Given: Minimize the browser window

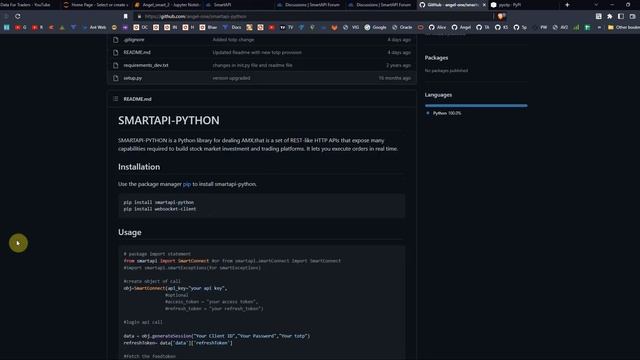Looking at the screenshot, I should point(612,5).
